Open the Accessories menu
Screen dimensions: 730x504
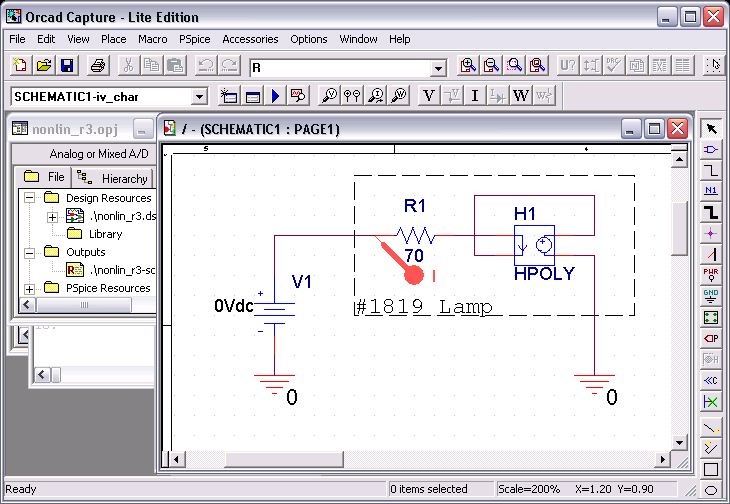[250, 39]
